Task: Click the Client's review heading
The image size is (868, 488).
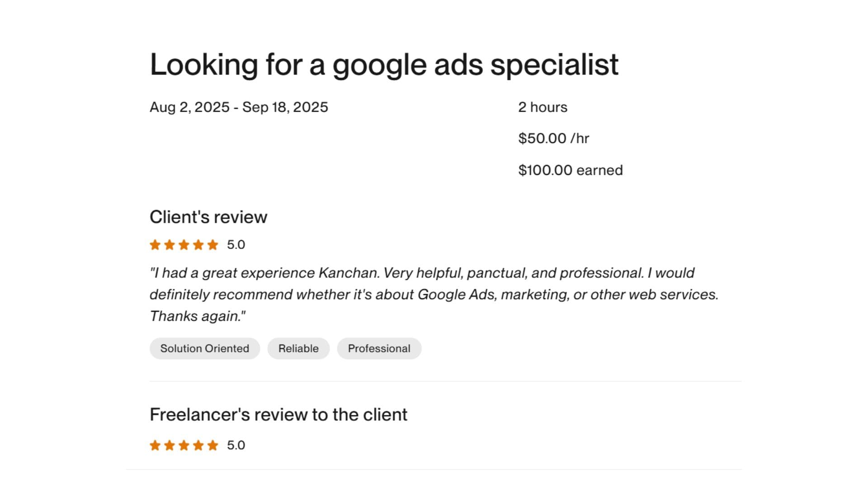Action: coord(208,217)
